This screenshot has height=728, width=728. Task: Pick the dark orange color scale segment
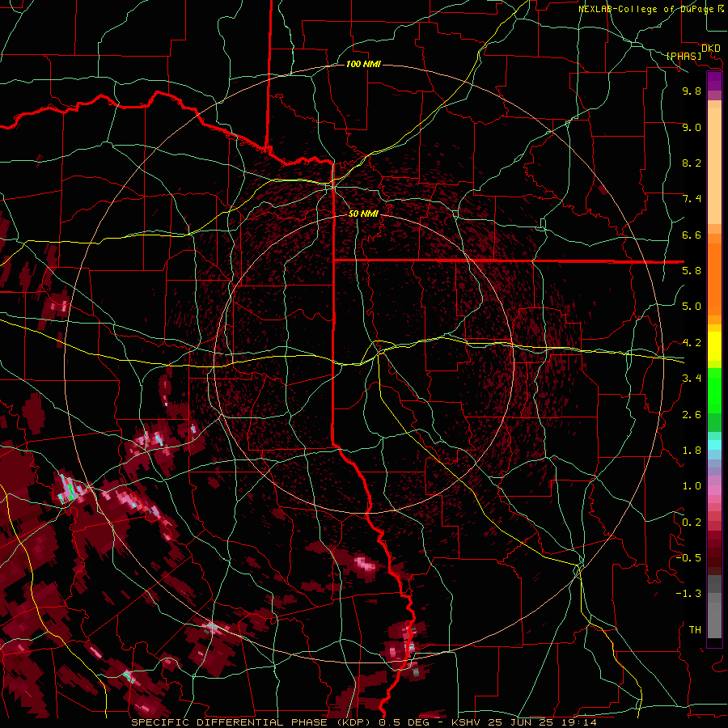click(714, 280)
